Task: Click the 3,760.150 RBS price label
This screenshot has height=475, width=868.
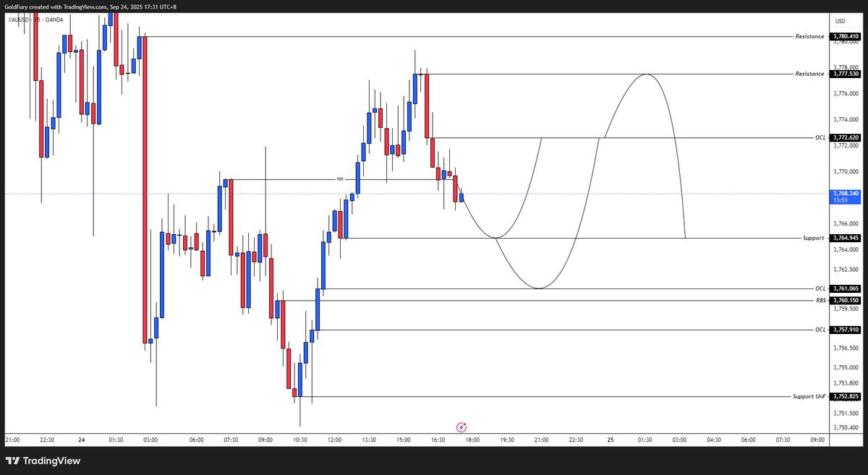Action: point(845,300)
